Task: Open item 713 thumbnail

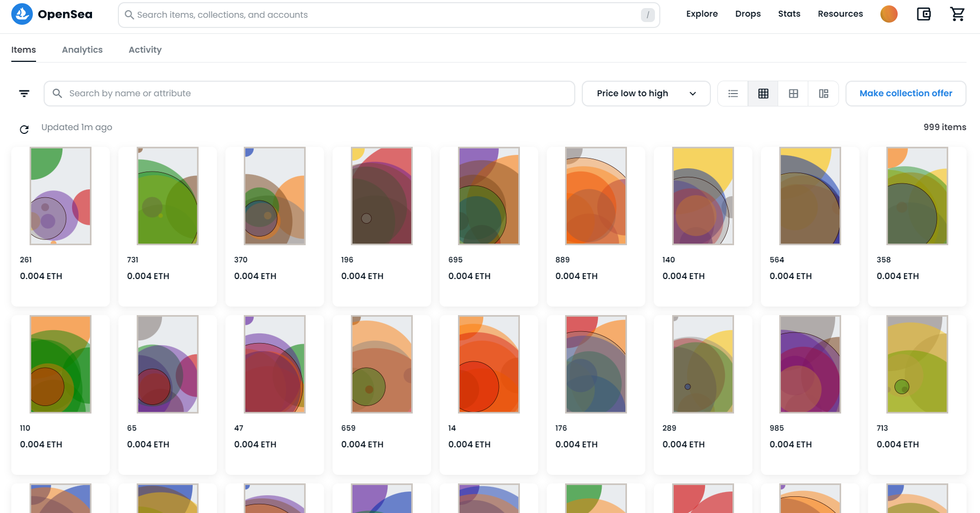Action: point(917,365)
